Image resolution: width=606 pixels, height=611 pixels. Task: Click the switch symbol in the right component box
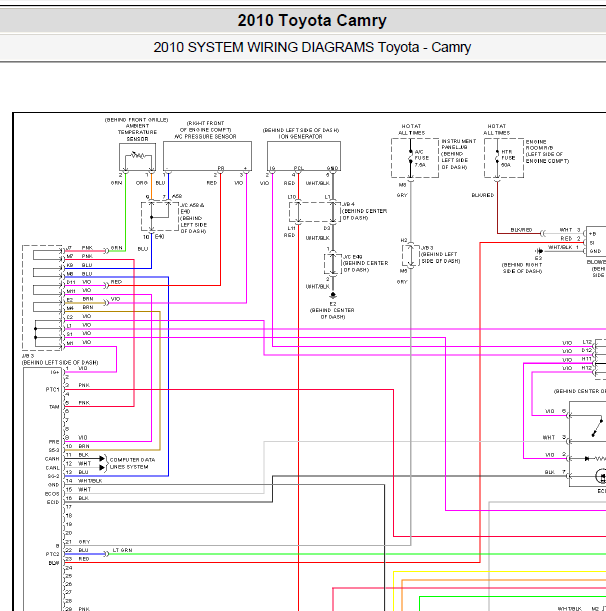597,426
